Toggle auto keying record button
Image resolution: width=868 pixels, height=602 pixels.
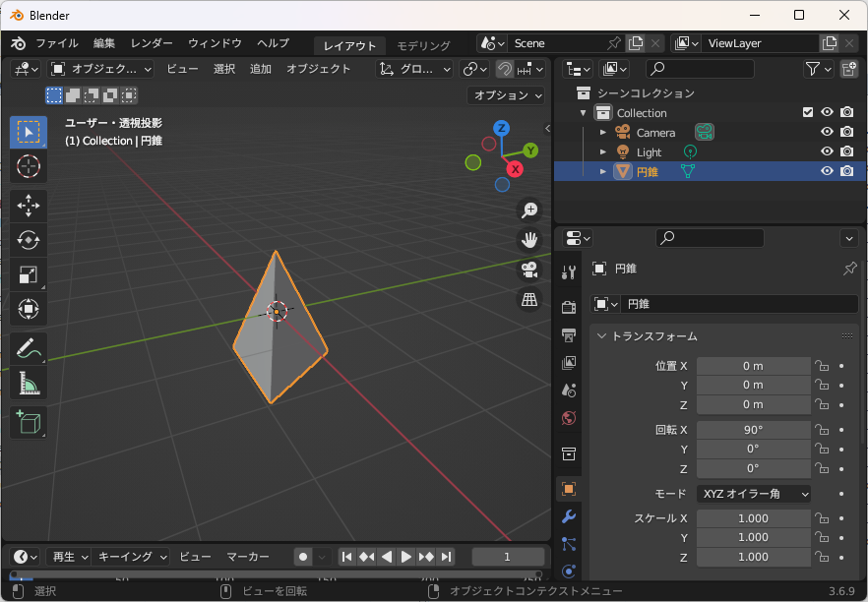pyautogui.click(x=303, y=557)
